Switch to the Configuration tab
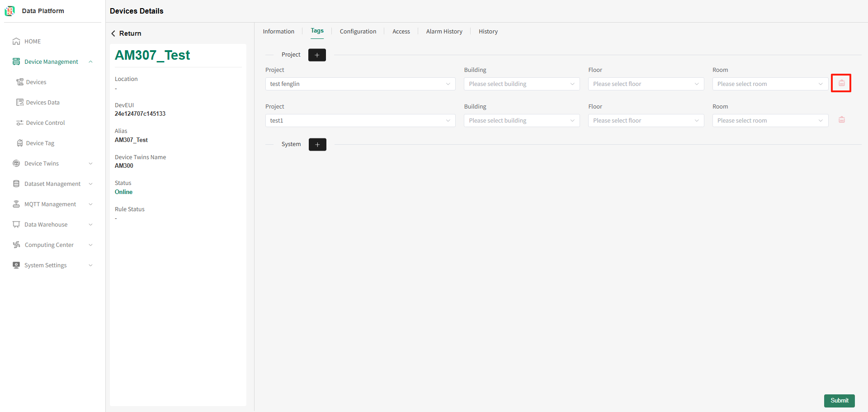868x412 pixels. 358,32
